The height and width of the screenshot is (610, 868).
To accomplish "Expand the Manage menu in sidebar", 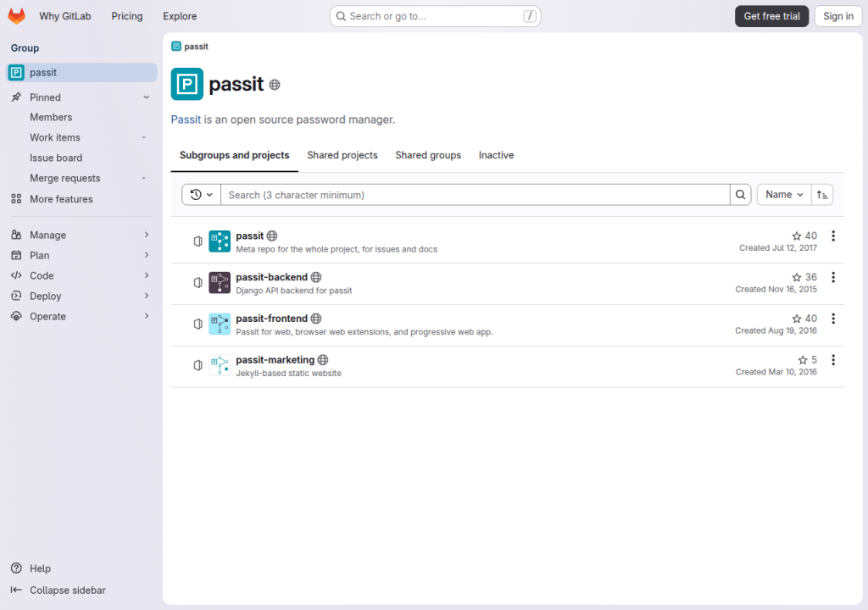I will tap(81, 236).
